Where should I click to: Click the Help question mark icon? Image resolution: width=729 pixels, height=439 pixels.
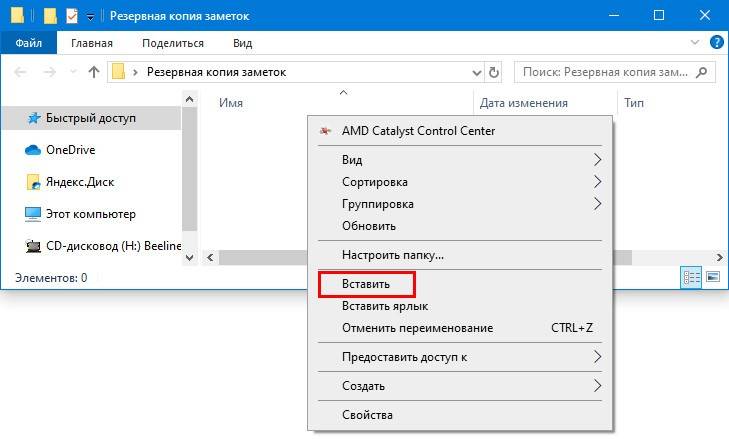pyautogui.click(x=716, y=43)
